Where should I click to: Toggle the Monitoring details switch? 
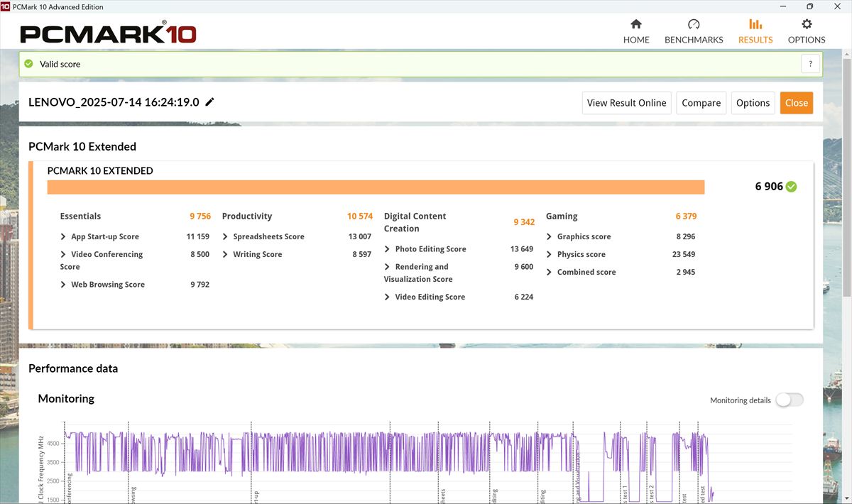pos(790,400)
